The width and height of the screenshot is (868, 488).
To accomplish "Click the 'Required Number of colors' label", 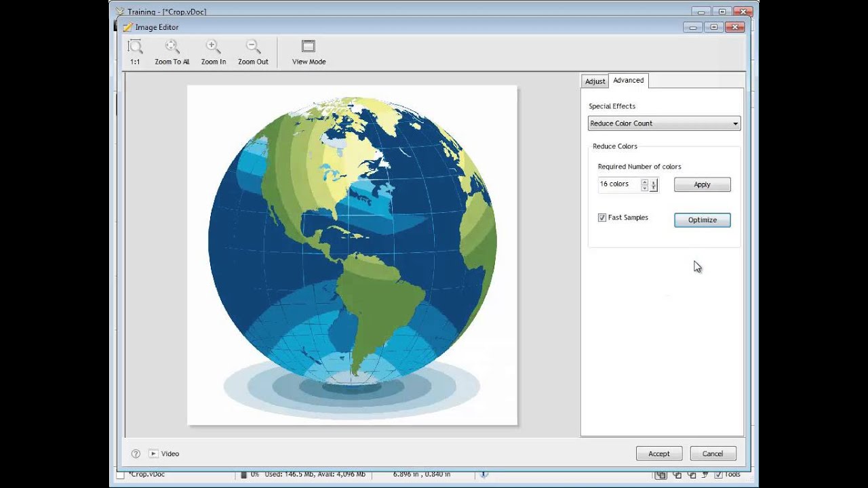I will (639, 167).
